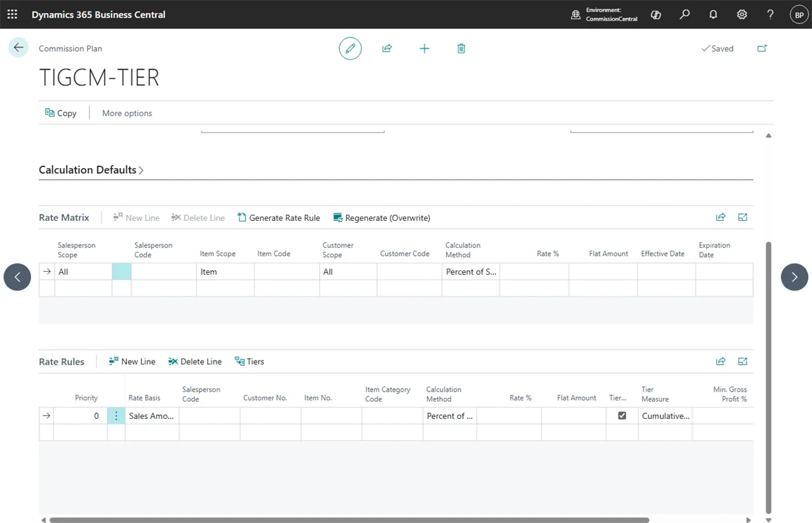Screen dimensions: 812x523
Task: Maximize the Rate Matrix part
Action: [x=743, y=217]
